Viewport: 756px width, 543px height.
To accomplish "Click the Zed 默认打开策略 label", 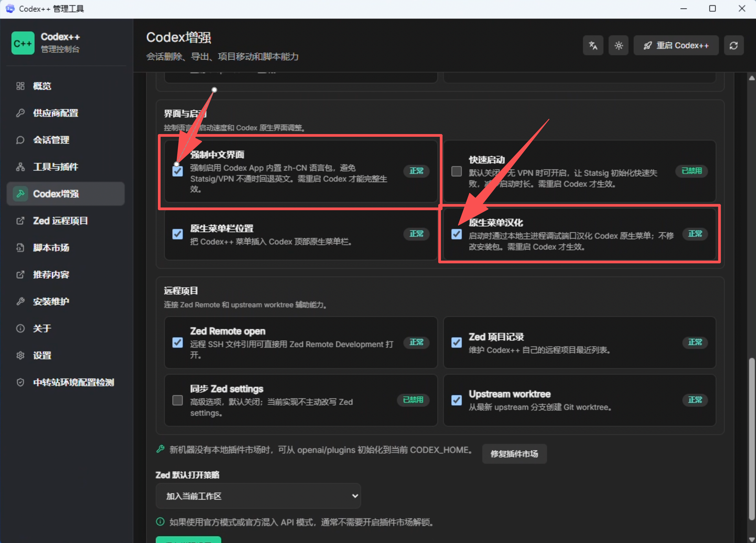I will (x=187, y=475).
